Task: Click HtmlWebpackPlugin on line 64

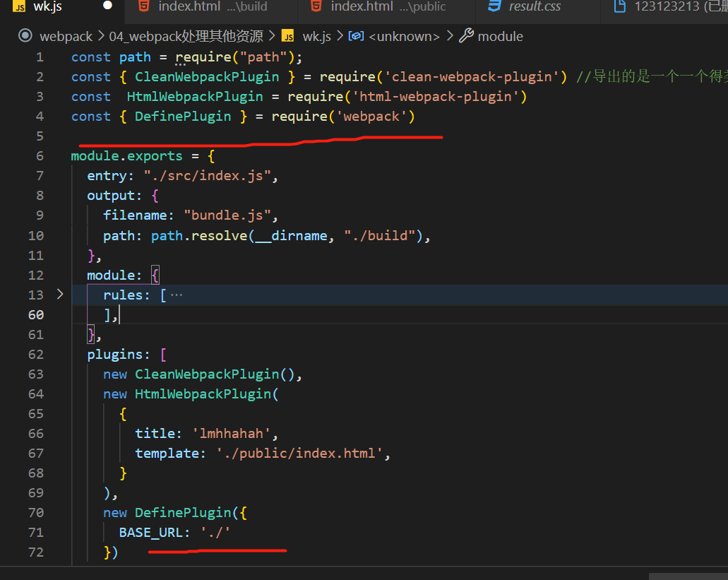Action: tap(203, 393)
